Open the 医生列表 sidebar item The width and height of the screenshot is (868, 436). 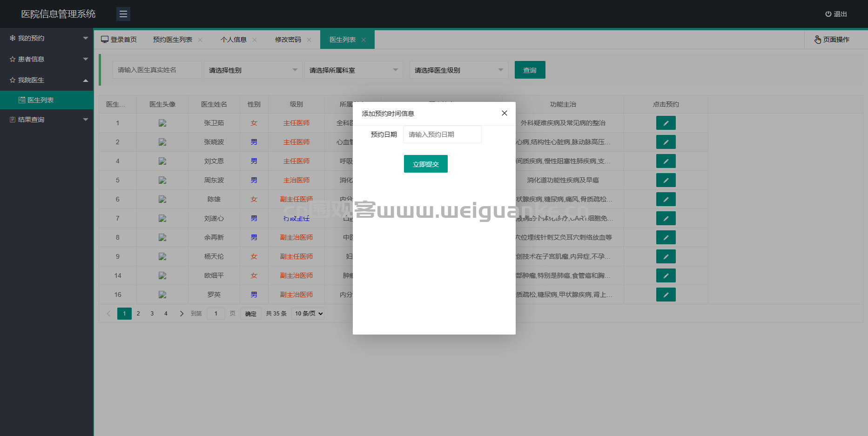pos(47,100)
